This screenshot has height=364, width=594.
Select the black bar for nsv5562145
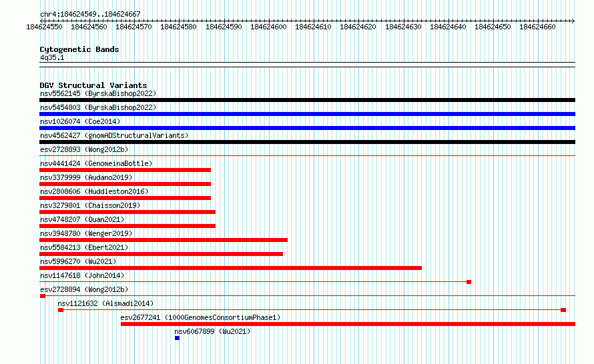pyautogui.click(x=307, y=100)
